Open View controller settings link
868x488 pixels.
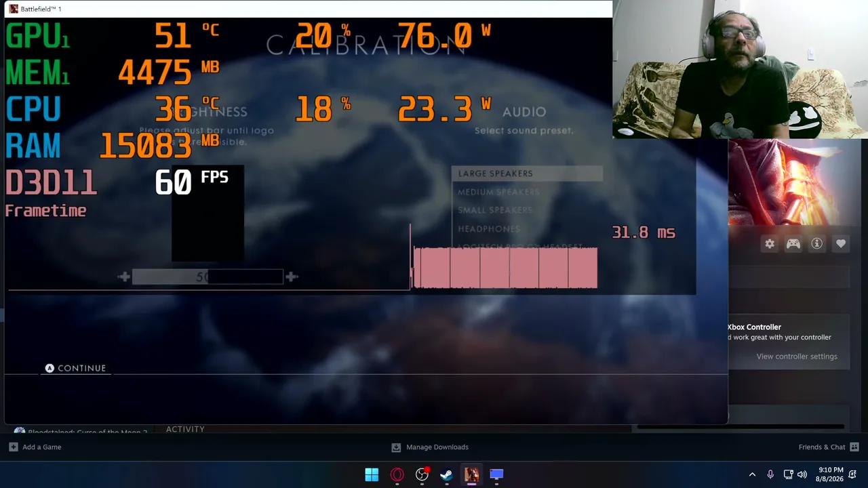pyautogui.click(x=797, y=357)
